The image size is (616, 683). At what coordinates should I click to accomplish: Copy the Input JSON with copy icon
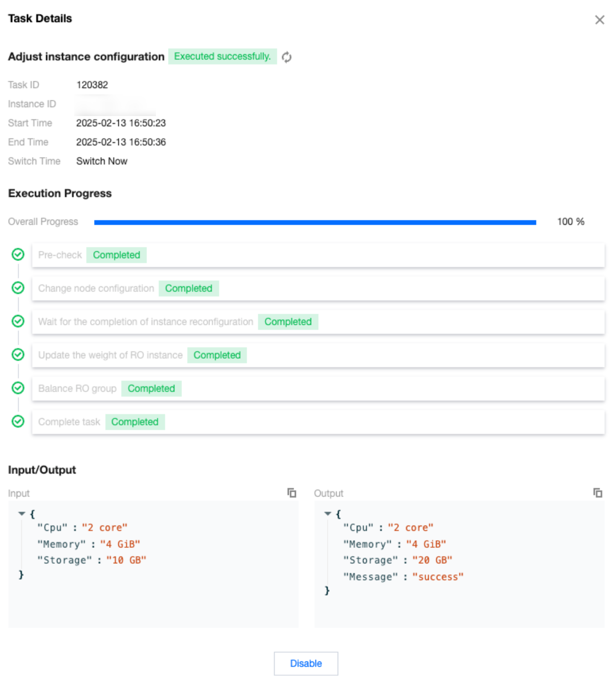point(292,493)
